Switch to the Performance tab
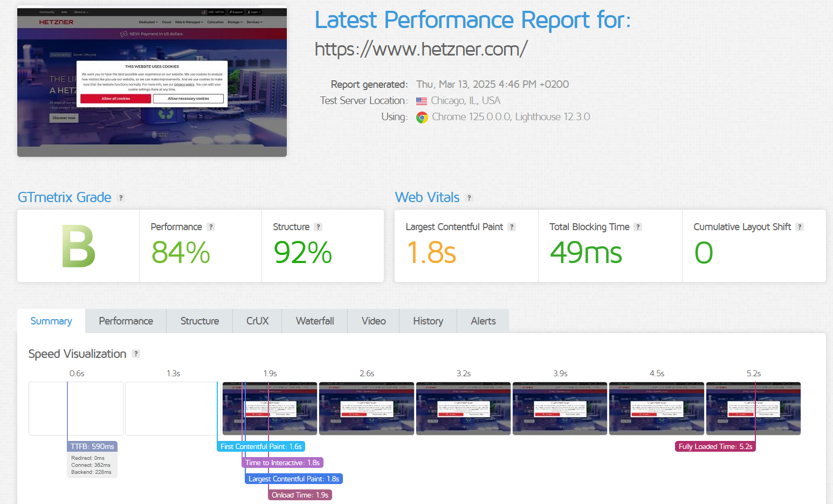Viewport: 833px width, 504px height. 126,321
